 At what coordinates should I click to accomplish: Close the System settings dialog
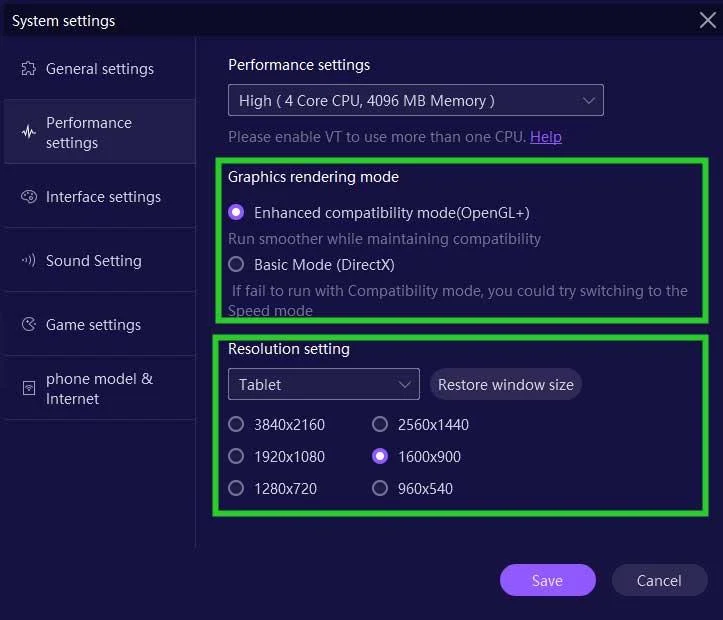click(706, 19)
